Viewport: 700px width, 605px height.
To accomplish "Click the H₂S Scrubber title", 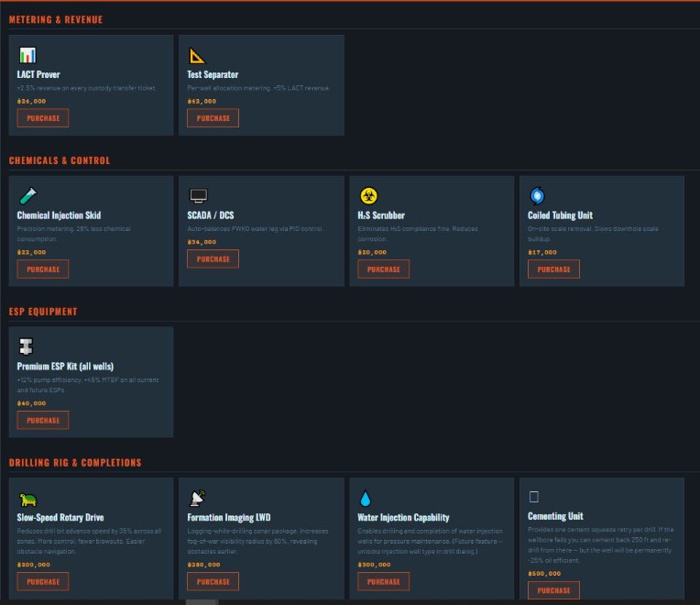I will (381, 215).
